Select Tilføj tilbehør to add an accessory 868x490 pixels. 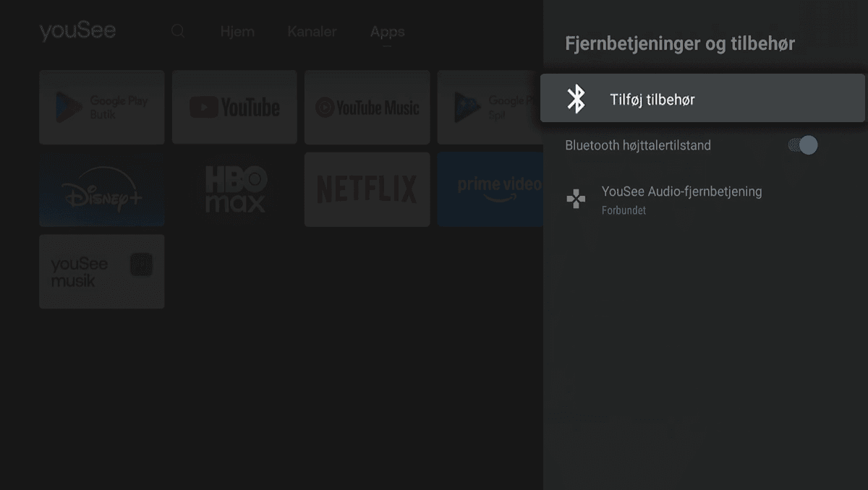pos(702,98)
